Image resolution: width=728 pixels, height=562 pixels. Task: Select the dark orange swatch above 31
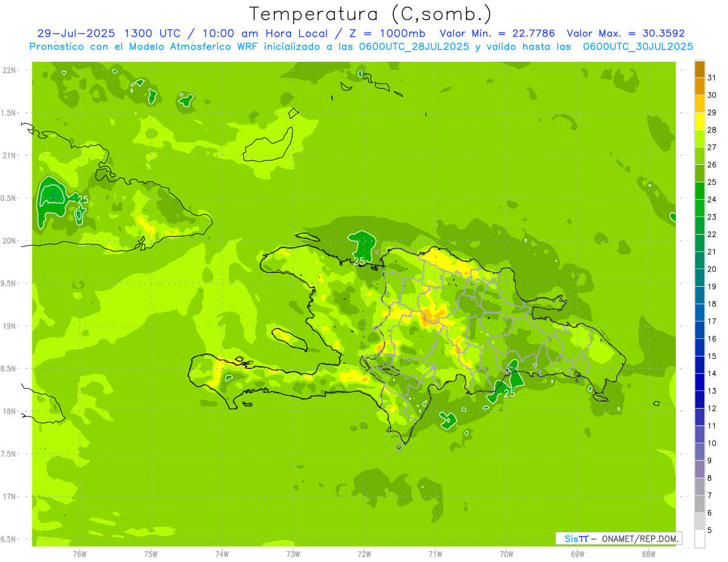coord(699,69)
